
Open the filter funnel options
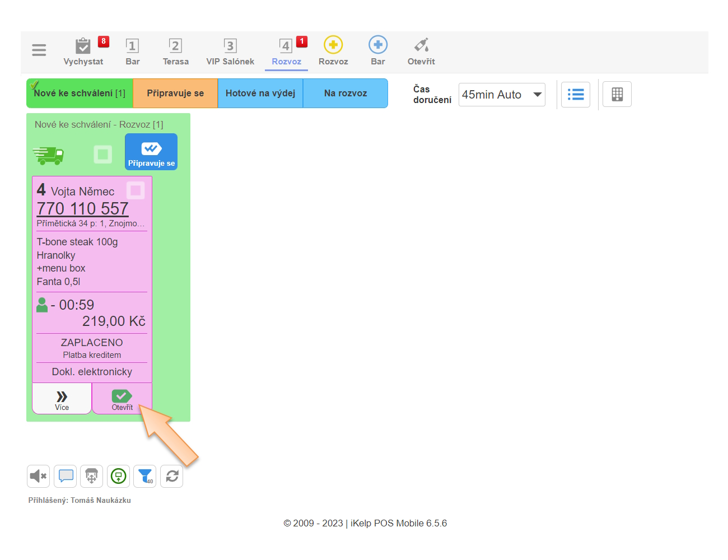pyautogui.click(x=145, y=477)
